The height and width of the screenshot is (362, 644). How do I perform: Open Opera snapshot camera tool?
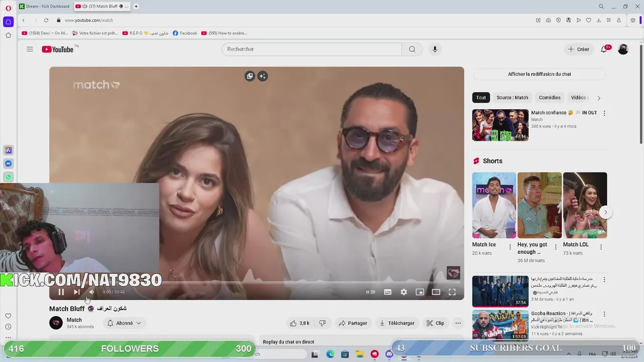(548, 20)
